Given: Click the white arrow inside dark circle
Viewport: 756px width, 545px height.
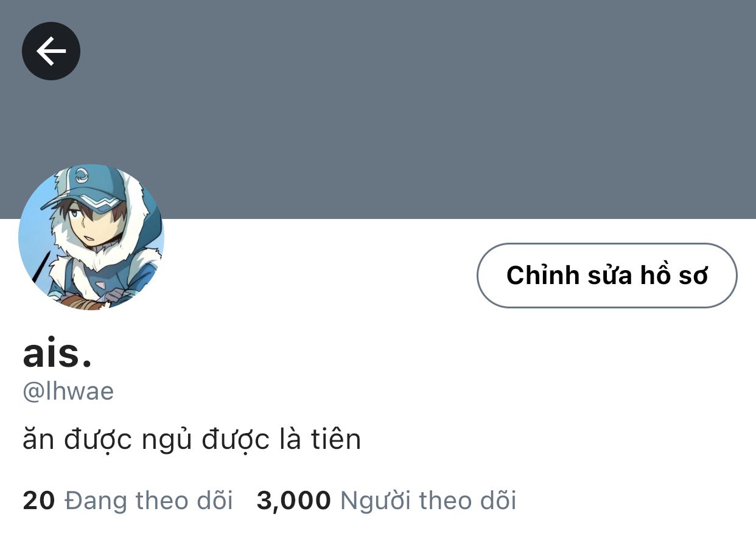Looking at the screenshot, I should (x=51, y=51).
